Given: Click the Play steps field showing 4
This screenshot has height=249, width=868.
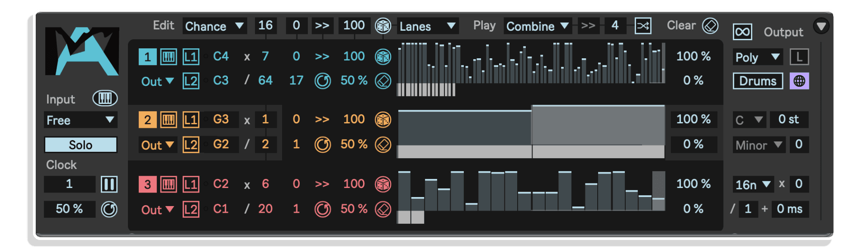Looking at the screenshot, I should coord(615,25).
